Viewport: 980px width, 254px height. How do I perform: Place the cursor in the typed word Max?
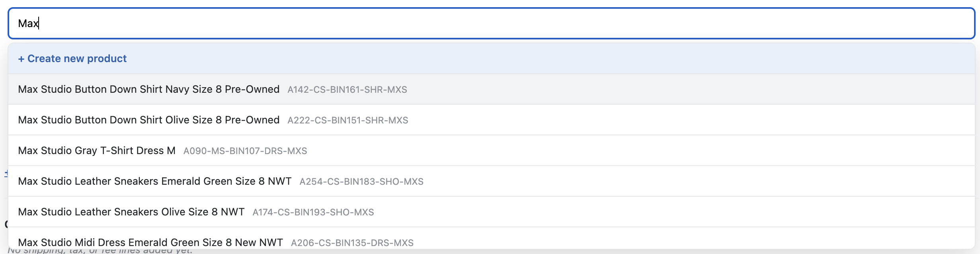pyautogui.click(x=28, y=23)
